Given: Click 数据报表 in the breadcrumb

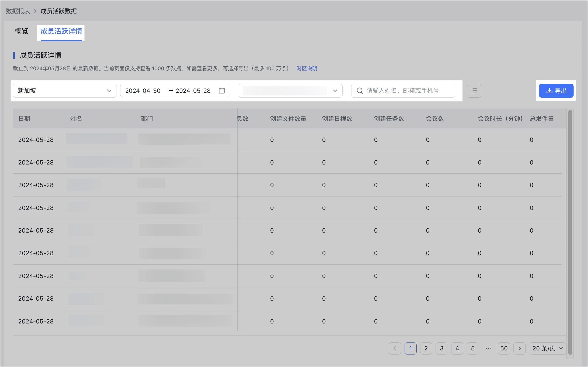Looking at the screenshot, I should [x=18, y=11].
